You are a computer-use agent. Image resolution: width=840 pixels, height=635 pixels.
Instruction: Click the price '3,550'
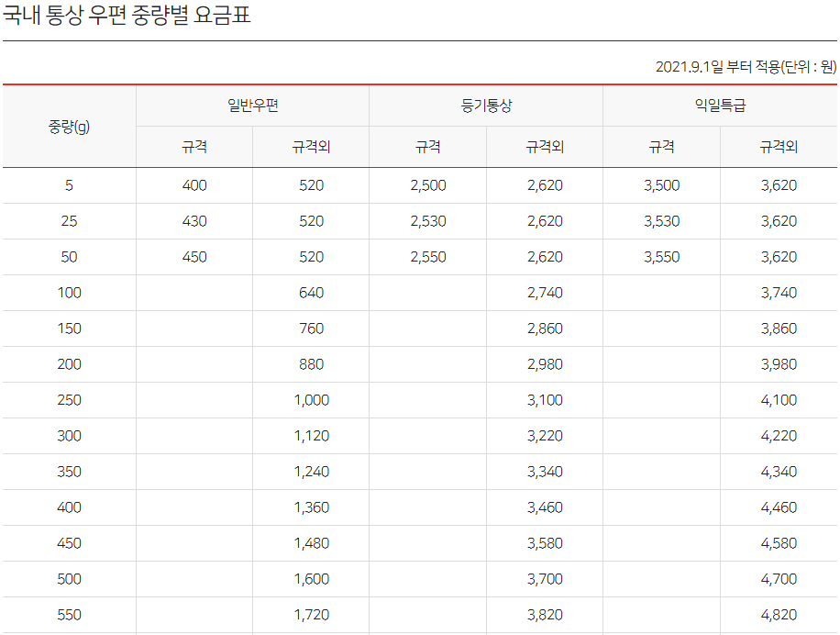point(661,257)
